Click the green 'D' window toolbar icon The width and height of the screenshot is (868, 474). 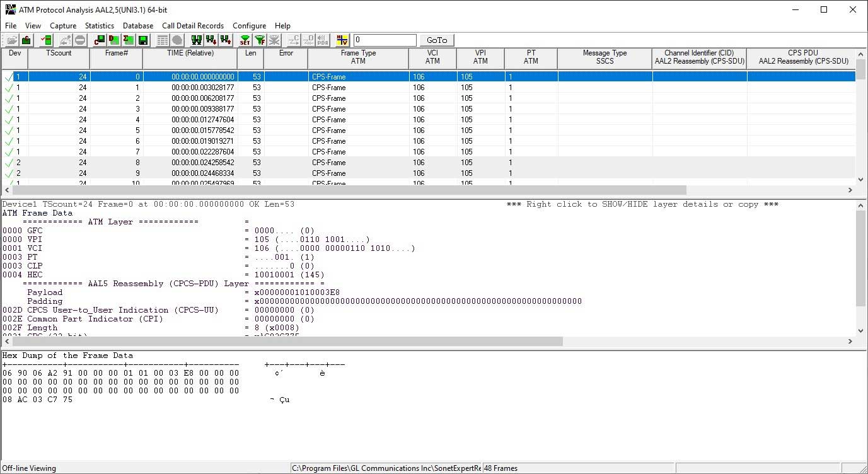coord(114,40)
